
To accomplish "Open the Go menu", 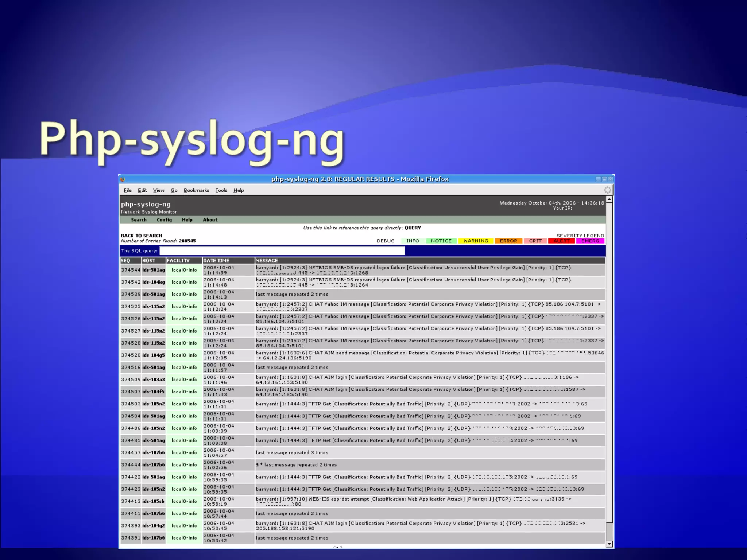I will [x=174, y=190].
